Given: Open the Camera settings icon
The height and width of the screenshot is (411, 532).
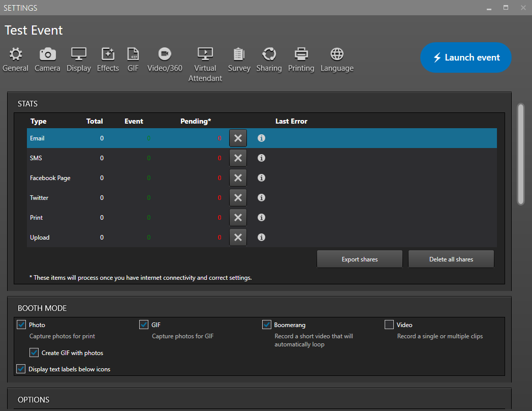Looking at the screenshot, I should (47, 54).
